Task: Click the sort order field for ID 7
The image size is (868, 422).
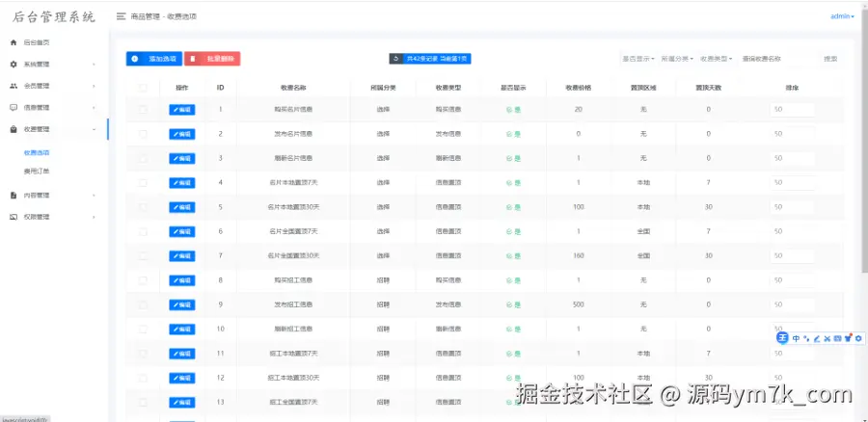Action: 792,255
